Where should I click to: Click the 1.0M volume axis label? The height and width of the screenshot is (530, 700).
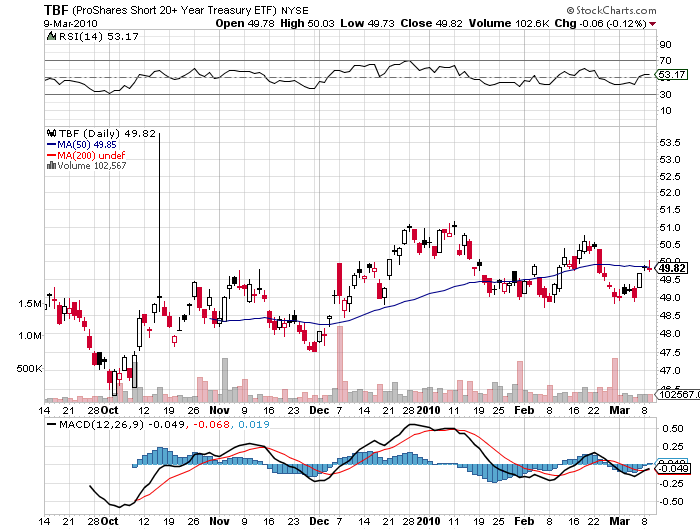(x=30, y=335)
